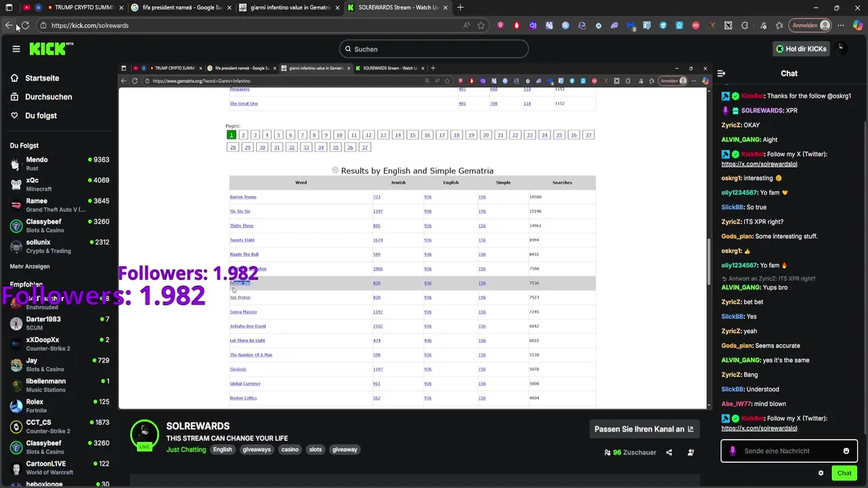Collapse the Chat panel
Screen dimensions: 868x488
point(721,73)
